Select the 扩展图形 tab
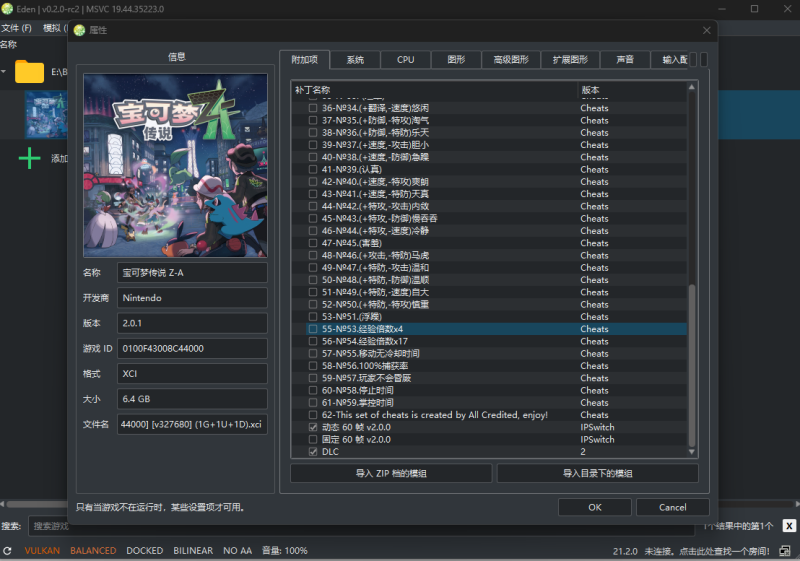The image size is (800, 561). point(570,60)
